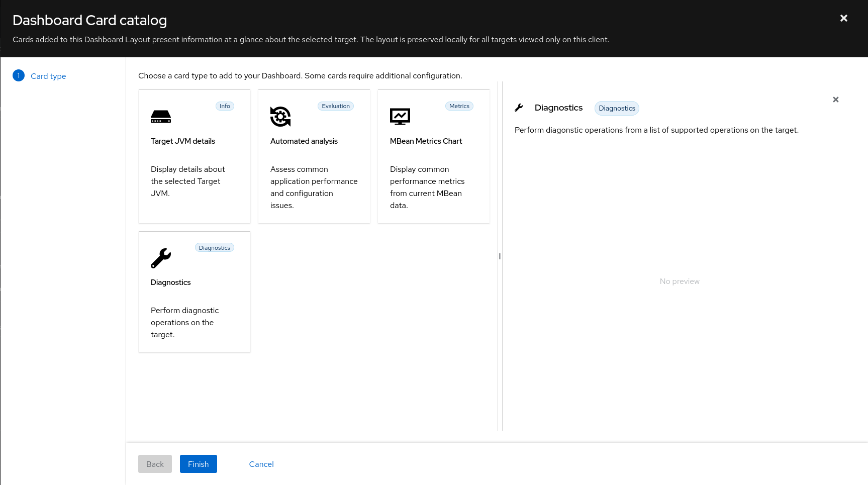Screen dimensions: 868x485
Task: Click the Diagnostics badge in preview header
Action: 617,108
